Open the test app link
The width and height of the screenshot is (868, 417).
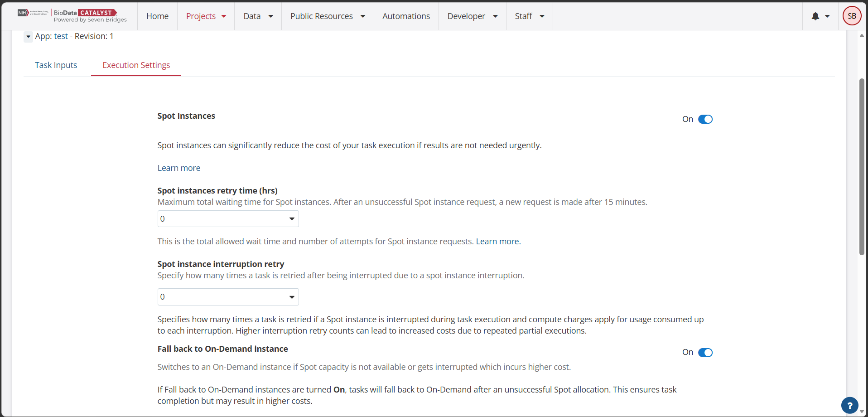click(61, 36)
